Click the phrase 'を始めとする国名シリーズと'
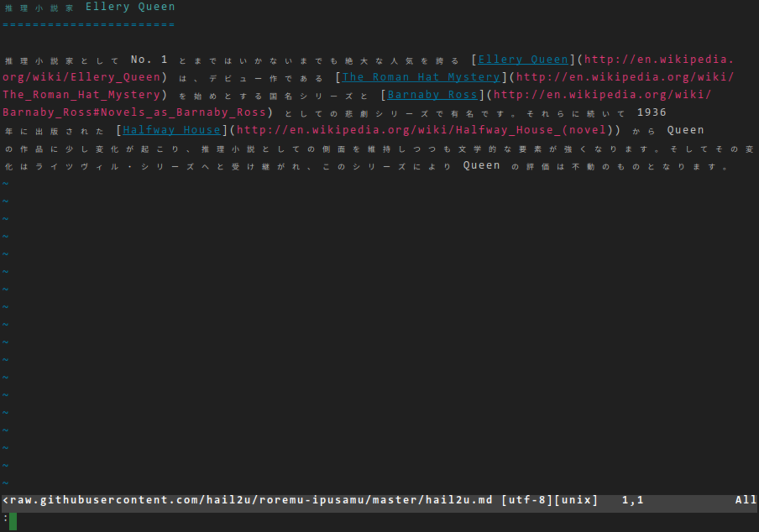This screenshot has width=759, height=532. [x=274, y=96]
